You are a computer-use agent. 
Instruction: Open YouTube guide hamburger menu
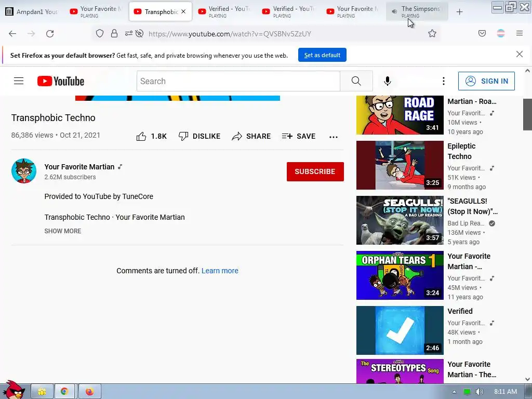click(19, 81)
